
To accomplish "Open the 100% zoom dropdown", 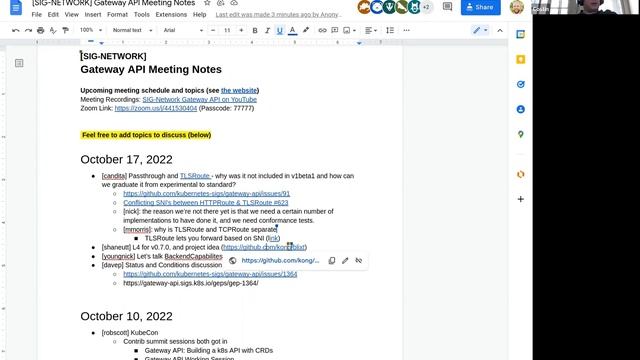I will click(91, 30).
